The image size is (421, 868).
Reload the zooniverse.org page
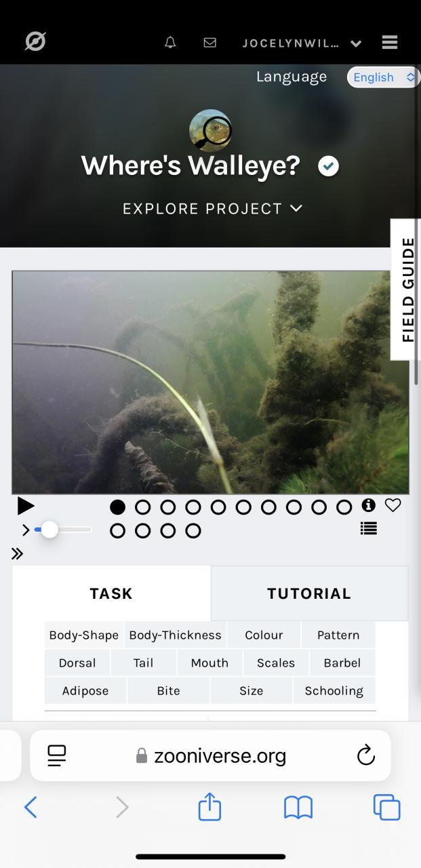(366, 755)
